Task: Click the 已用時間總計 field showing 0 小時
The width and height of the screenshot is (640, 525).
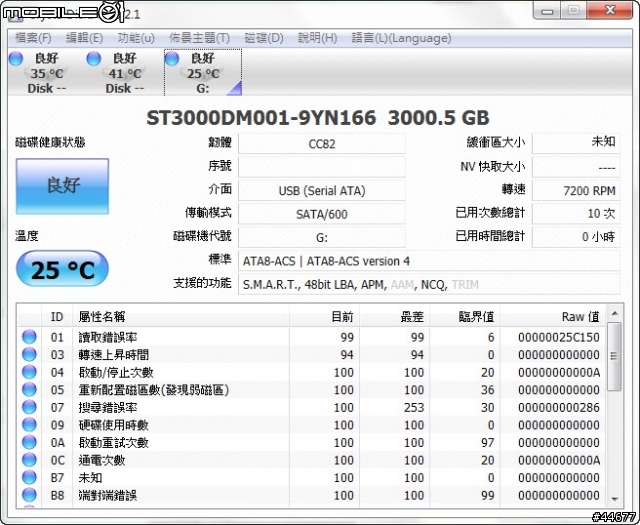Action: [576, 237]
